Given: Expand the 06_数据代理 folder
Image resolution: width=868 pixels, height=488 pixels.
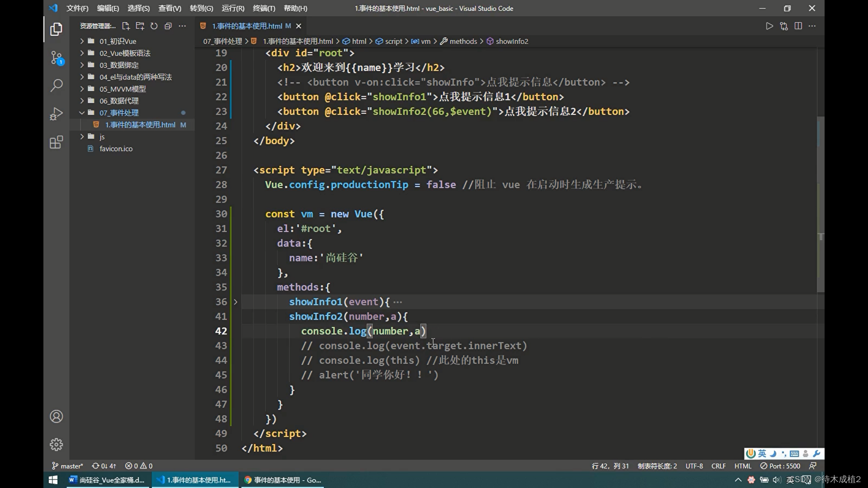Looking at the screenshot, I should pos(132,101).
